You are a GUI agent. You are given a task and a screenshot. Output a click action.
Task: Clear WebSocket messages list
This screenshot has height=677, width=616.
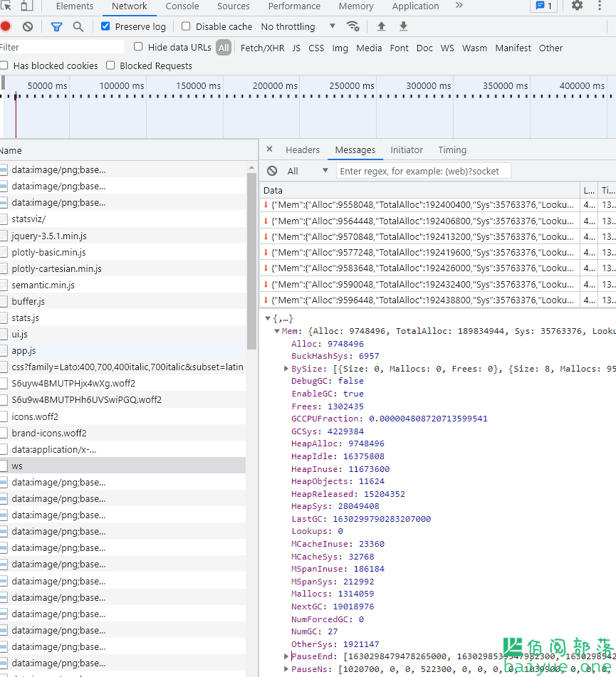click(x=272, y=171)
